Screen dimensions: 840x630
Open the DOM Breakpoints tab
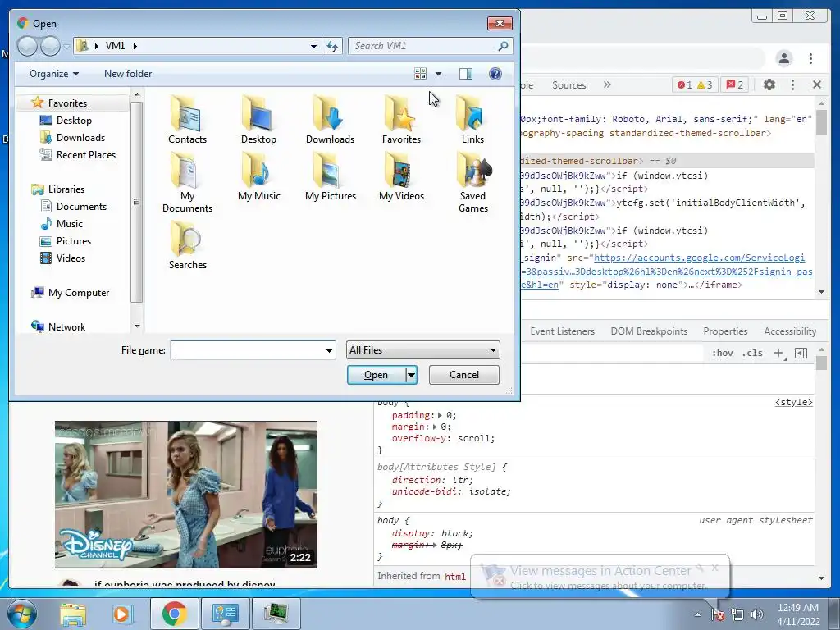click(x=649, y=331)
